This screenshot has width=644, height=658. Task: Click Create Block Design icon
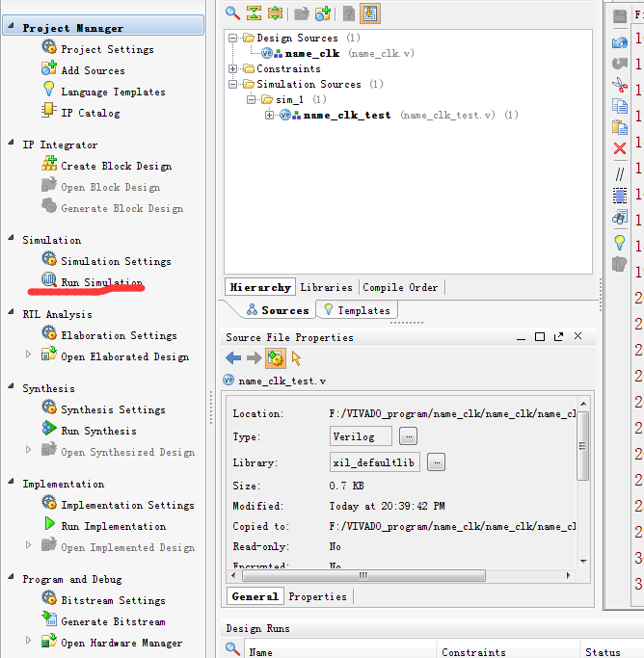(49, 163)
